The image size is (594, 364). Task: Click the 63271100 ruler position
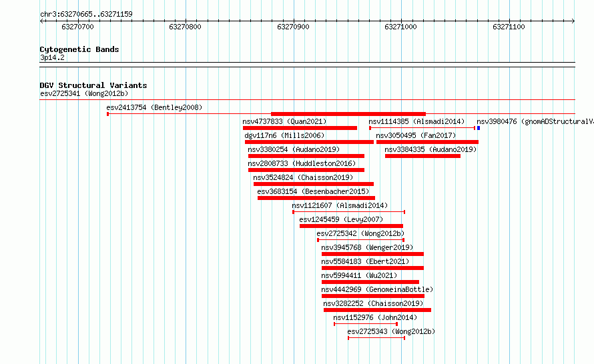509,27
